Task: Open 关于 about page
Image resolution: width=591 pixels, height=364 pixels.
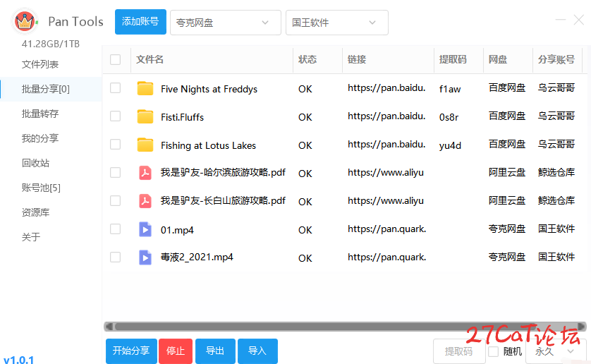Action: [31, 237]
